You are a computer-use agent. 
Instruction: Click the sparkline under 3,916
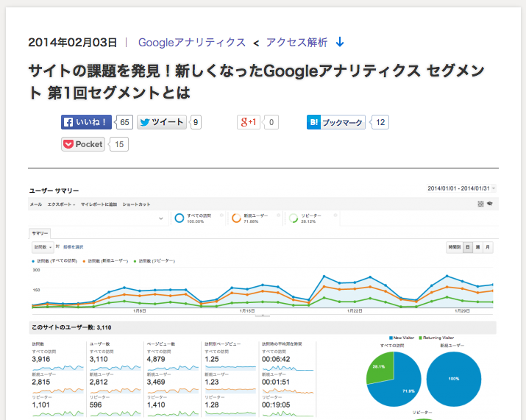pos(57,368)
